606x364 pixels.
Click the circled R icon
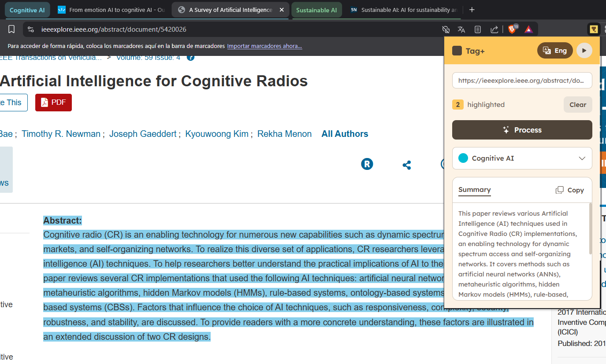(367, 164)
